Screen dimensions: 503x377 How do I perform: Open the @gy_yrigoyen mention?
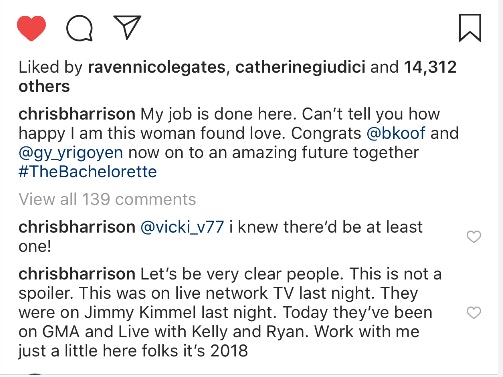(x=71, y=153)
